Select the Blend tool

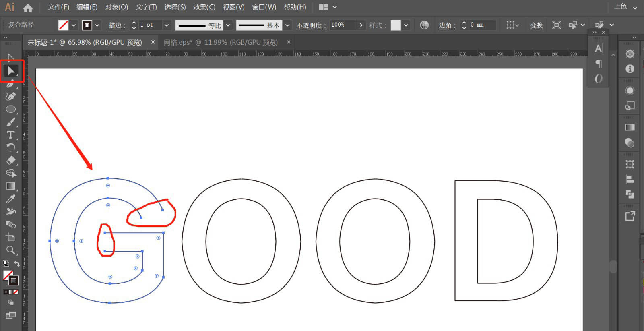pos(11,224)
